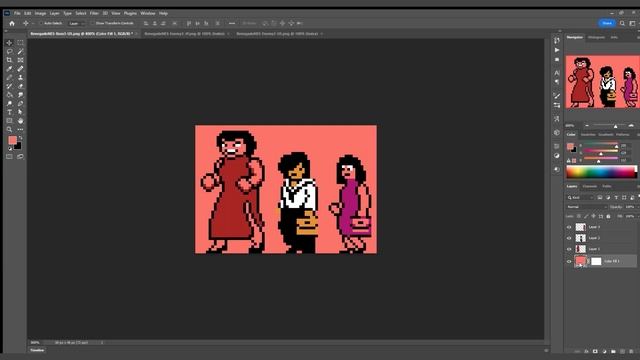Hide the Color Fill 1 layer
Image resolution: width=640 pixels, height=360 pixels.
[569, 261]
